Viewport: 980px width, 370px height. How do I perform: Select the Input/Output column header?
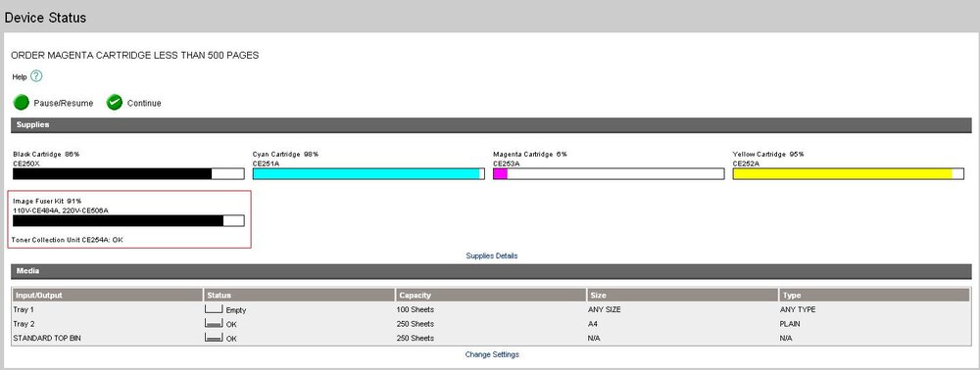click(x=108, y=296)
